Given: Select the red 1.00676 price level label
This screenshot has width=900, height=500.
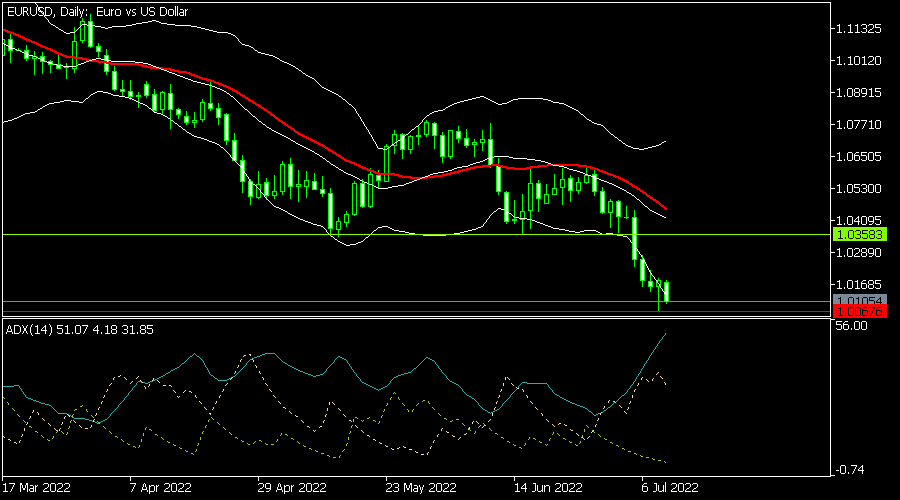Looking at the screenshot, I should (x=860, y=312).
